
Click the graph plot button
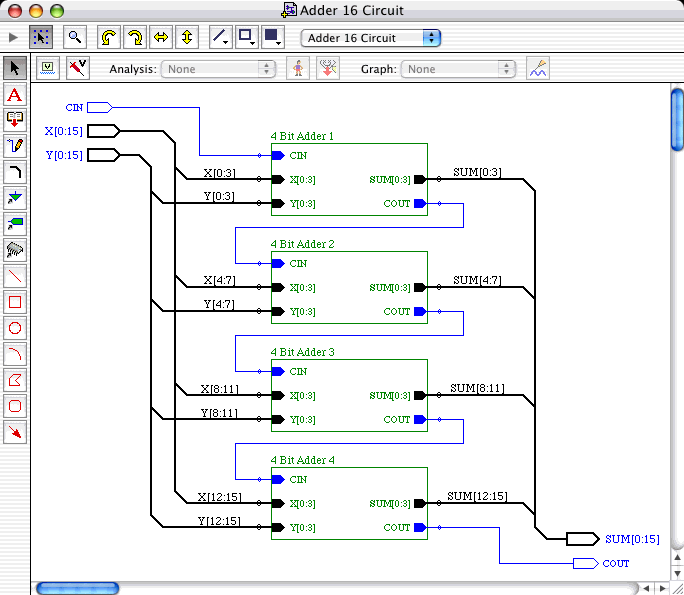point(538,69)
